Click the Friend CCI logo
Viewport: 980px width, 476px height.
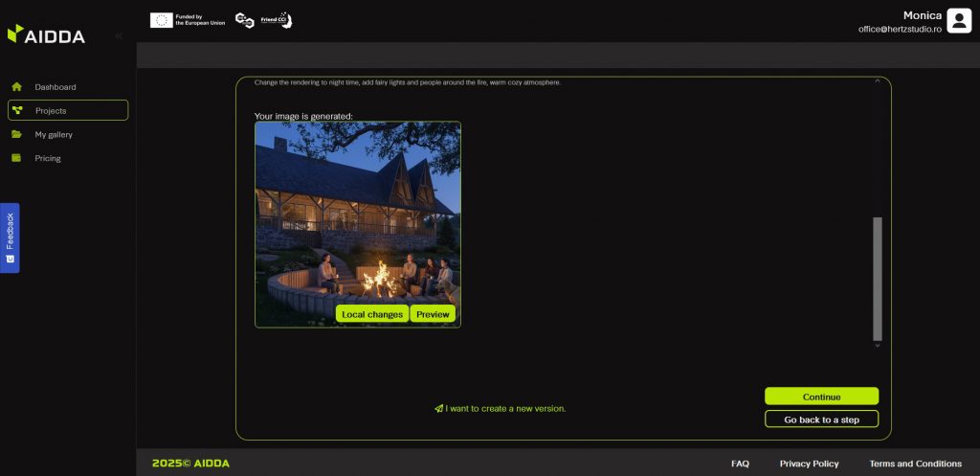(276, 20)
